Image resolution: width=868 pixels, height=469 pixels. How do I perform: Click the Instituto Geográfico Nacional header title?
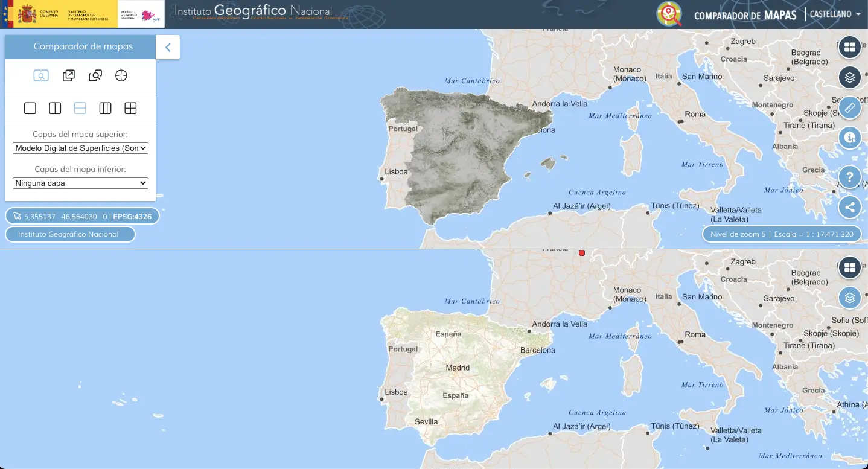(254, 11)
